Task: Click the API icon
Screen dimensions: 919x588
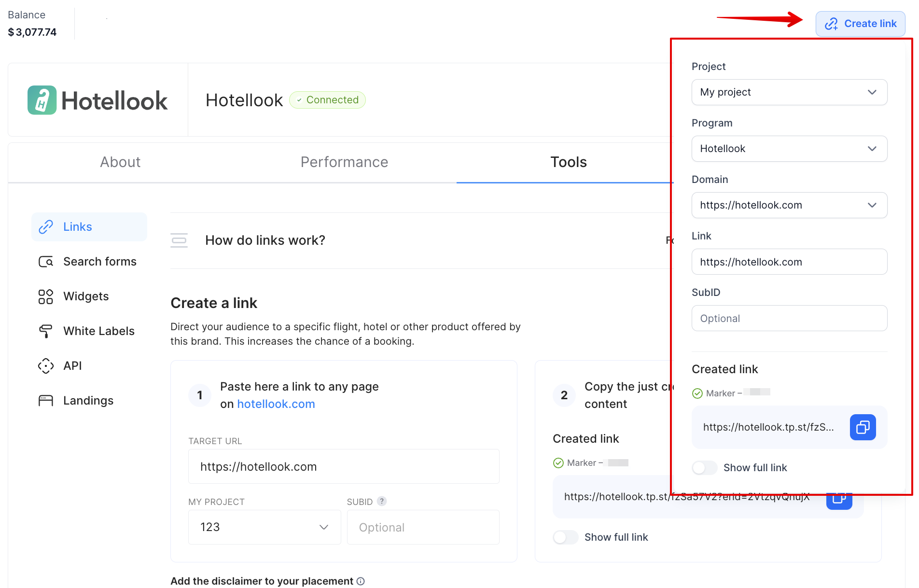Action: [46, 366]
